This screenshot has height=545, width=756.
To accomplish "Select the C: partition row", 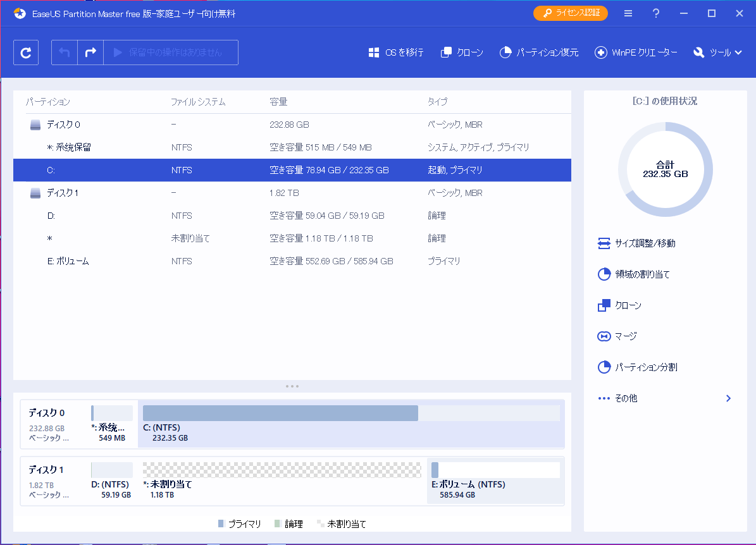I will 292,170.
